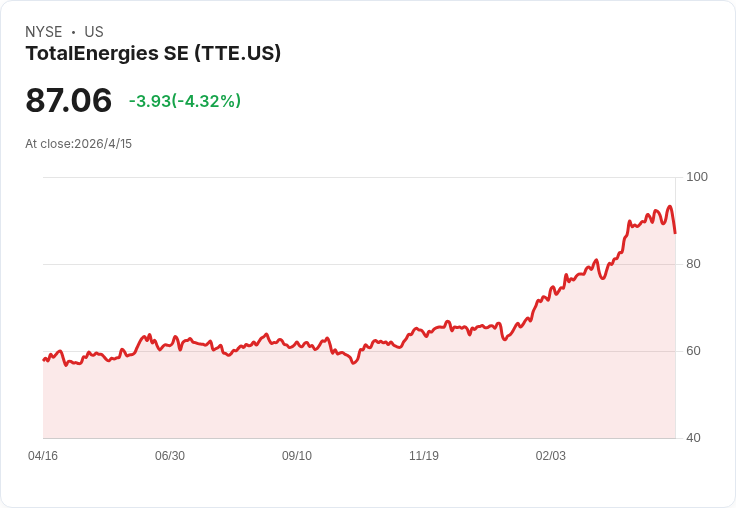Click the 02/03 date axis label
Image resolution: width=736 pixels, height=508 pixels.
click(x=551, y=455)
